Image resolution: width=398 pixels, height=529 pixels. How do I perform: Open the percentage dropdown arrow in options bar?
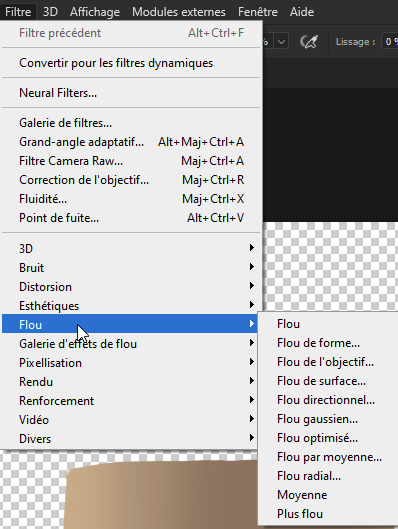(x=281, y=42)
